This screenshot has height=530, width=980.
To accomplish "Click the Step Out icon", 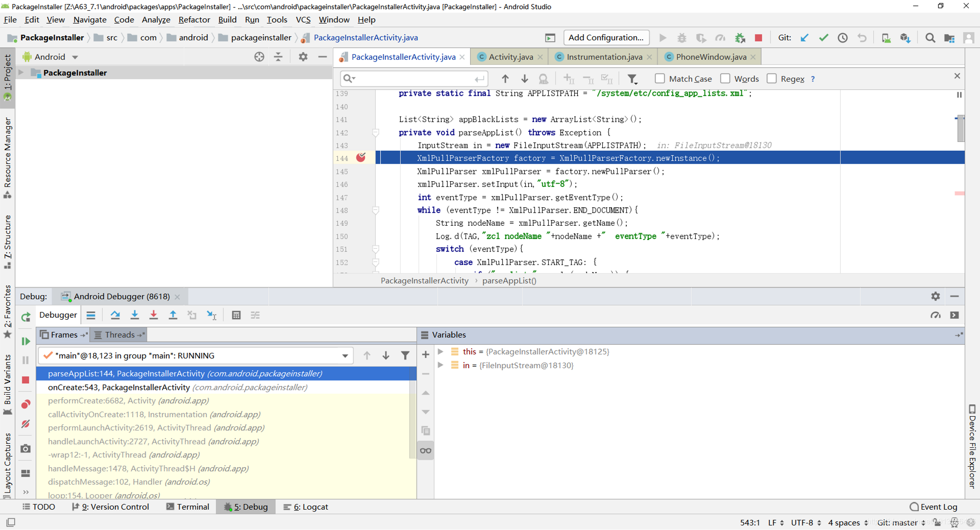I will click(173, 315).
